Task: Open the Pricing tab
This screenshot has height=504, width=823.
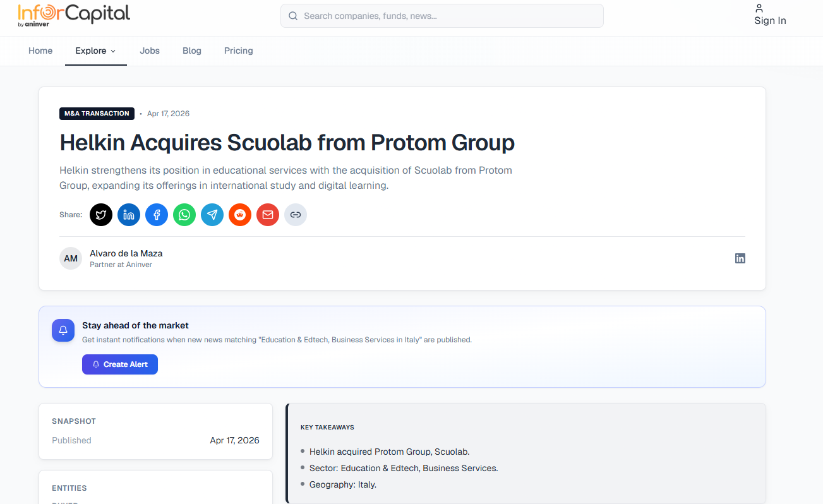Action: pos(239,51)
